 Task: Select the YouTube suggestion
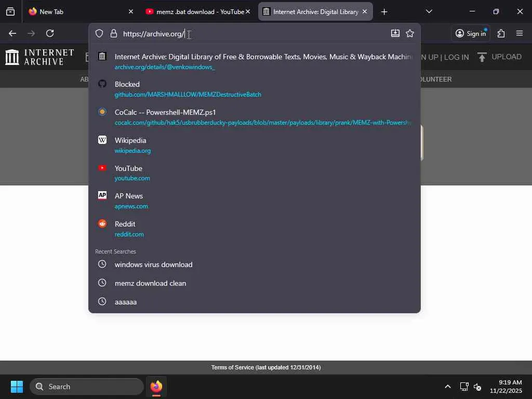255,173
